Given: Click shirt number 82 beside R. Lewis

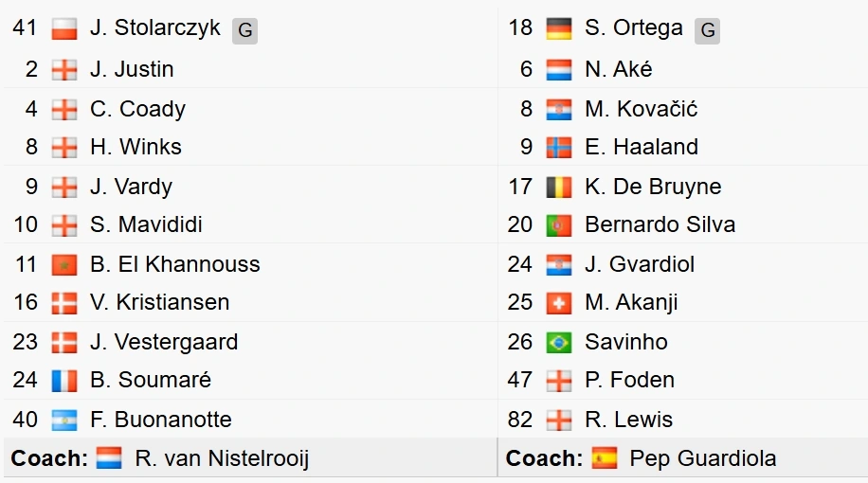Looking at the screenshot, I should pos(520,420).
